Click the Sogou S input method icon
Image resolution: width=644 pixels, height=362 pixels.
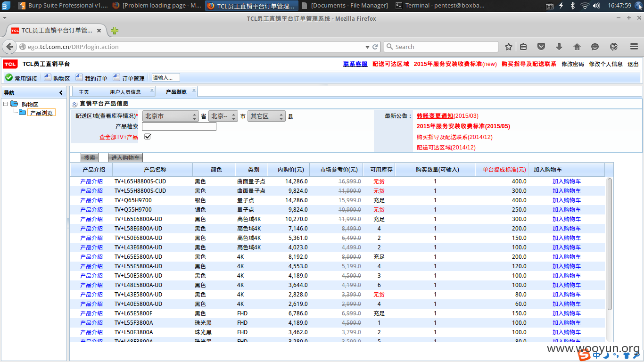(585, 355)
